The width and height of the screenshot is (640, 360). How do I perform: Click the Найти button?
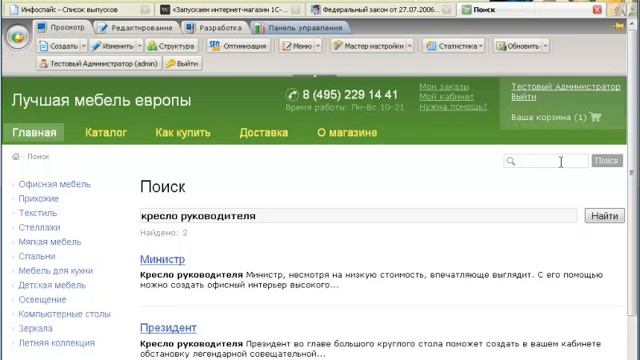(x=604, y=216)
